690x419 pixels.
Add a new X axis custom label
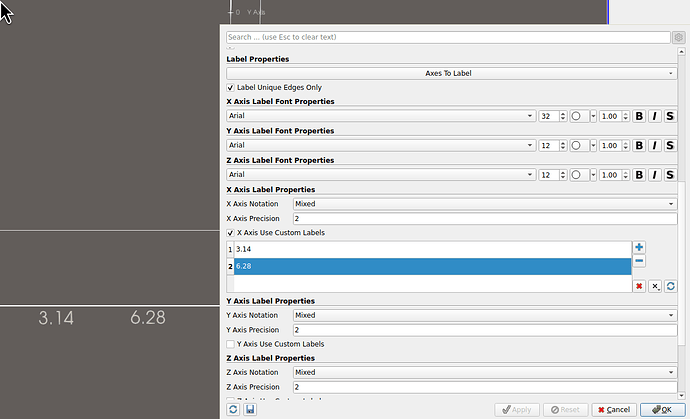point(639,247)
